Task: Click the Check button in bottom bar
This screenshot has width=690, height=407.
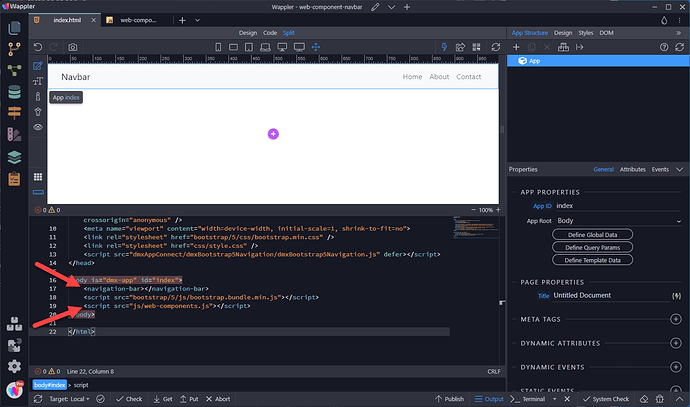Action: tap(129, 399)
